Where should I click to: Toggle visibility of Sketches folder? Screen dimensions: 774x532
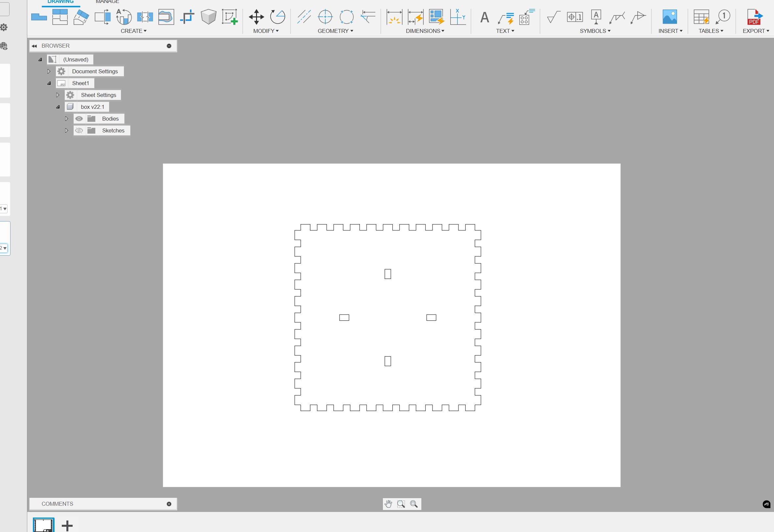[79, 130]
